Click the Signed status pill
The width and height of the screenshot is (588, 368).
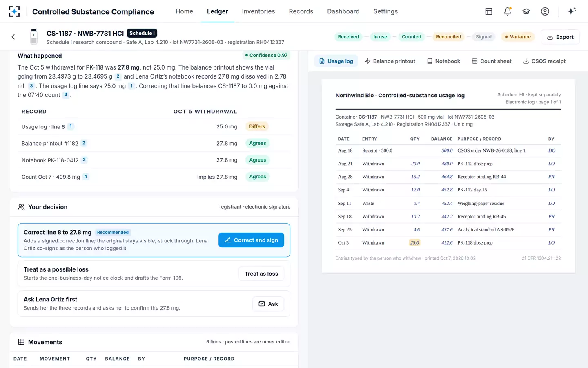coord(483,37)
